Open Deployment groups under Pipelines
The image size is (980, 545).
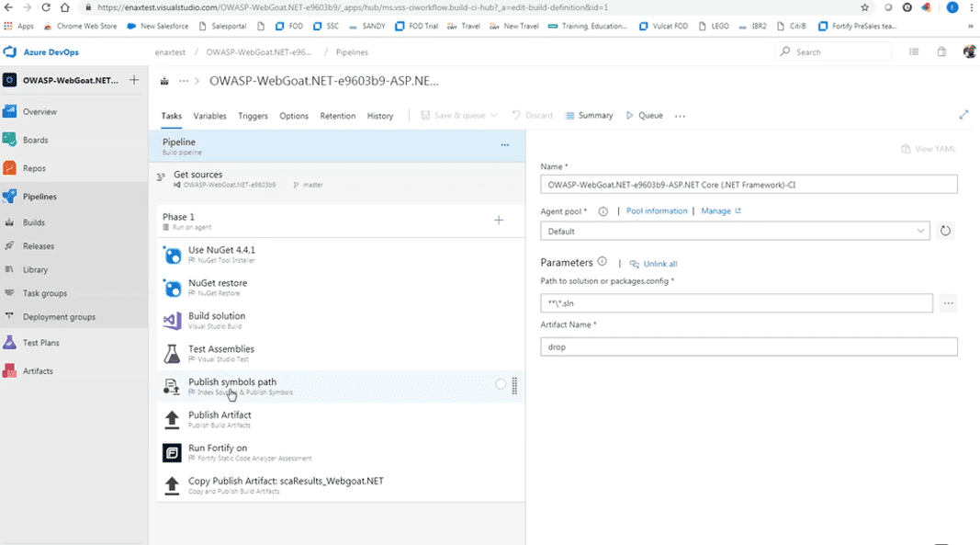click(x=59, y=316)
